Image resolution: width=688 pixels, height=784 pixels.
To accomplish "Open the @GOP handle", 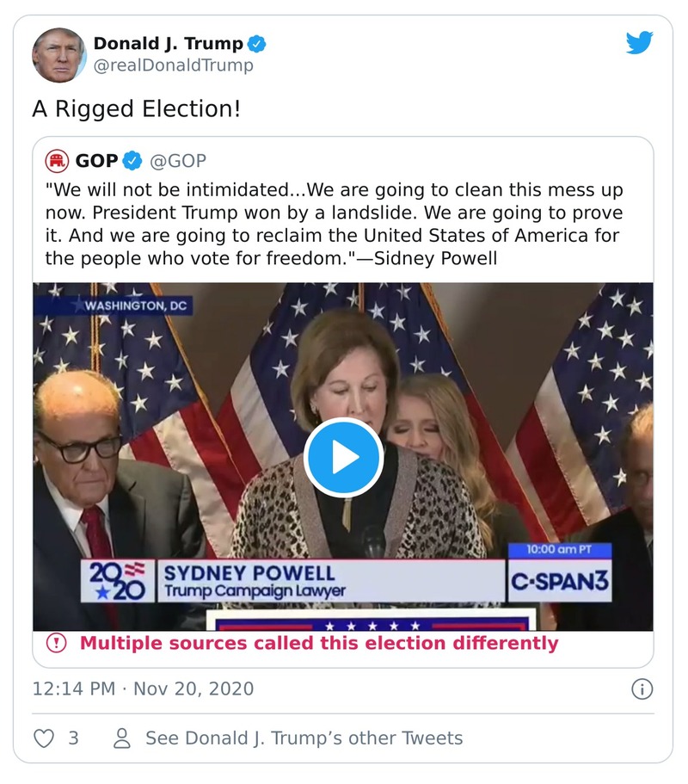I will pyautogui.click(x=178, y=161).
